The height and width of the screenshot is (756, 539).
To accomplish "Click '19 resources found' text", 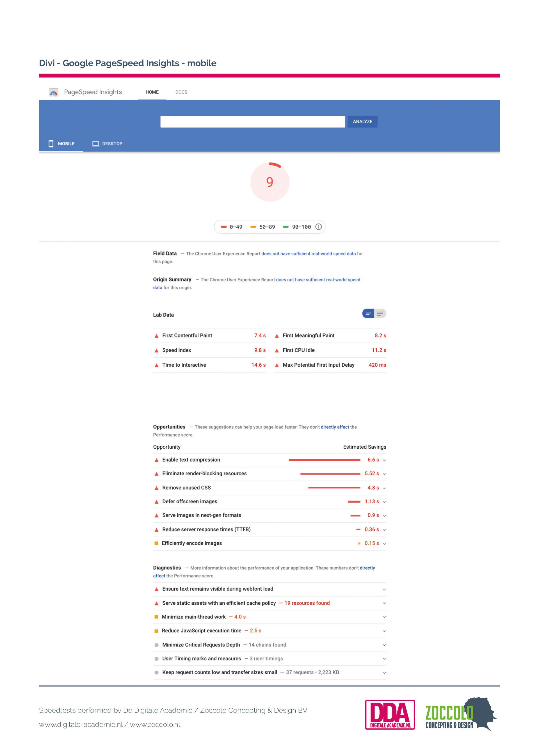I will point(307,603).
